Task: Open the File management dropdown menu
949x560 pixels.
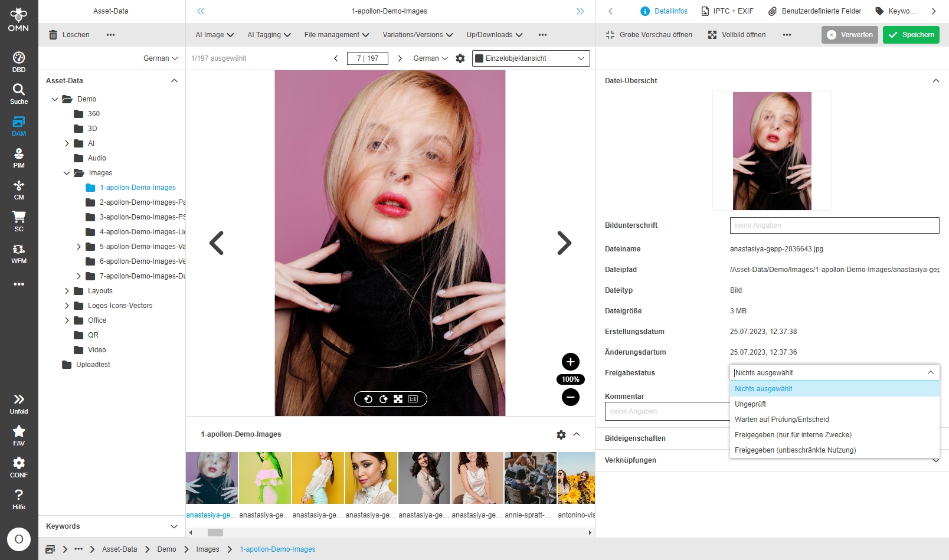Action: [337, 35]
